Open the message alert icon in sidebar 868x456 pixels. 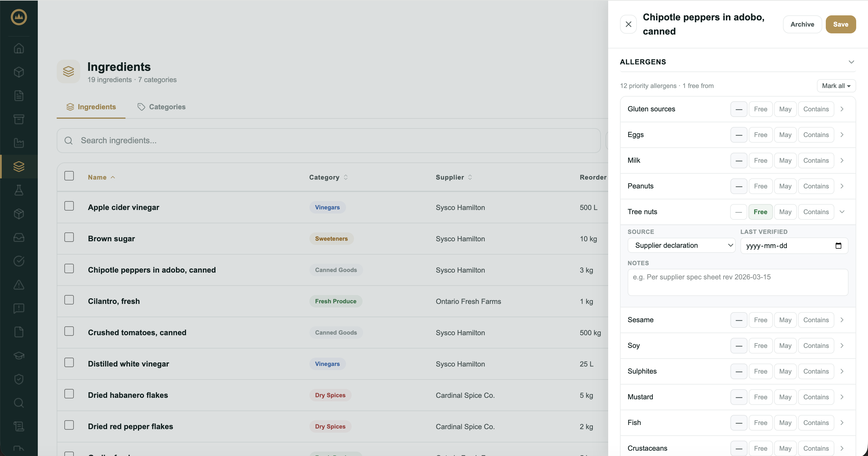[x=19, y=308]
